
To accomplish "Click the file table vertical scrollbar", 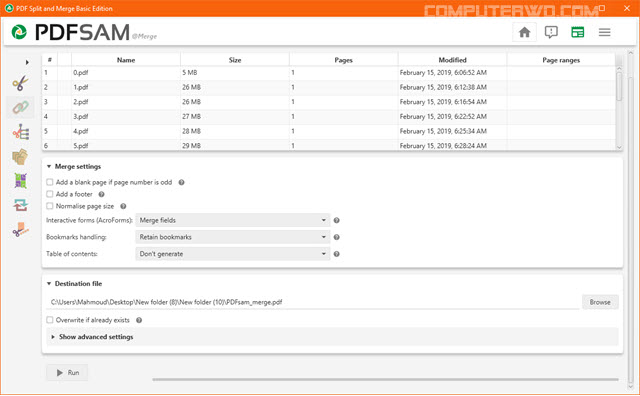I will 619,86.
